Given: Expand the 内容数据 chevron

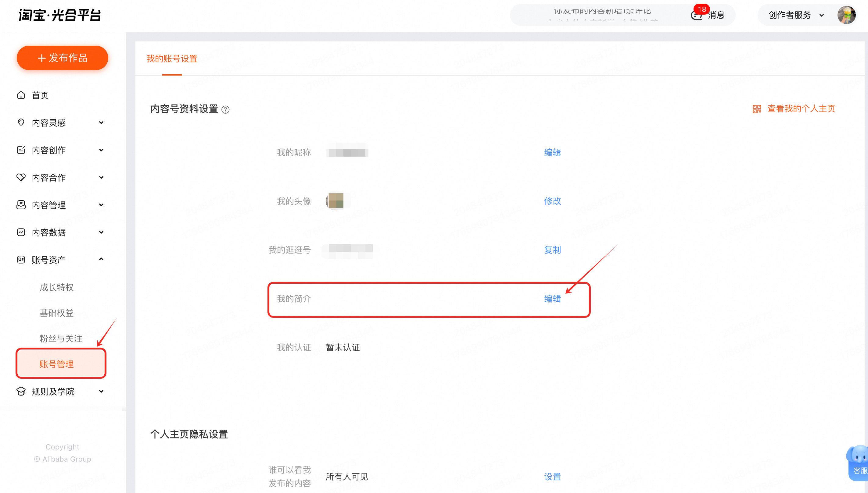Looking at the screenshot, I should (x=101, y=232).
